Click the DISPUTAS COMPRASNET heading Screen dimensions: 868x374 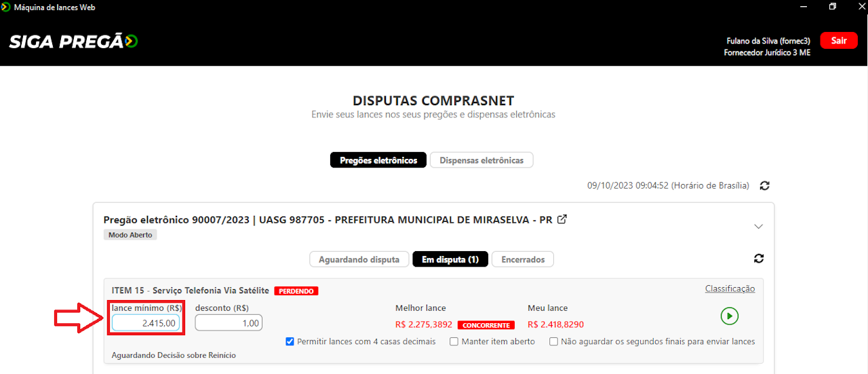pos(433,100)
